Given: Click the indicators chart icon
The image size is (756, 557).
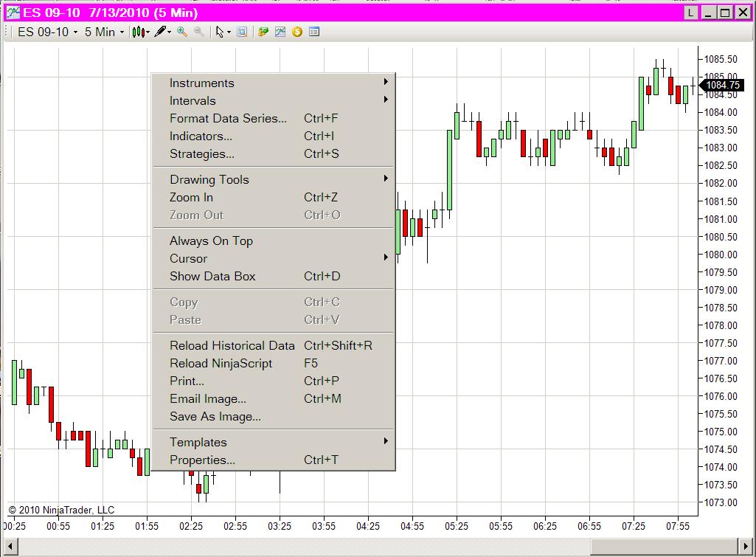Looking at the screenshot, I should click(x=280, y=32).
